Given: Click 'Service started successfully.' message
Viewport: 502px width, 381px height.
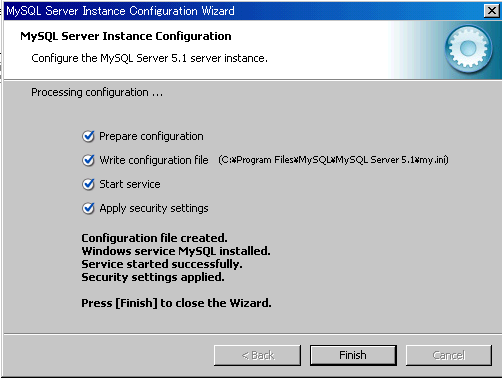Looking at the screenshot, I should [x=162, y=264].
